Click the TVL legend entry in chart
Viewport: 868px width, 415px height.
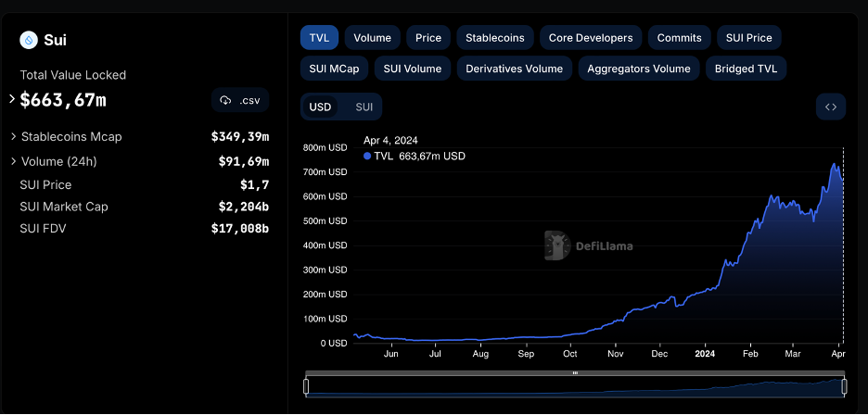coord(415,156)
